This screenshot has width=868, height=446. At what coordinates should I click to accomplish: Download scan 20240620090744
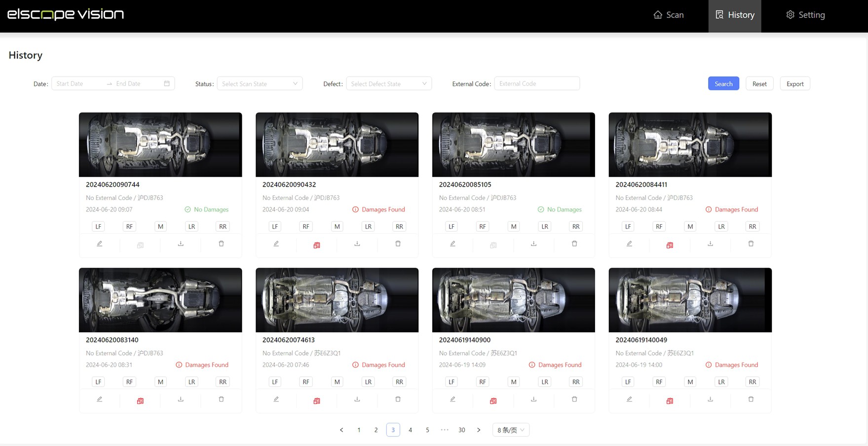coord(181,243)
